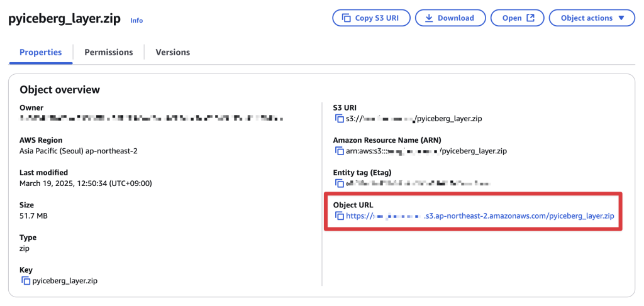This screenshot has height=306, width=644.
Task: Click the Last modified label
Action: click(43, 173)
